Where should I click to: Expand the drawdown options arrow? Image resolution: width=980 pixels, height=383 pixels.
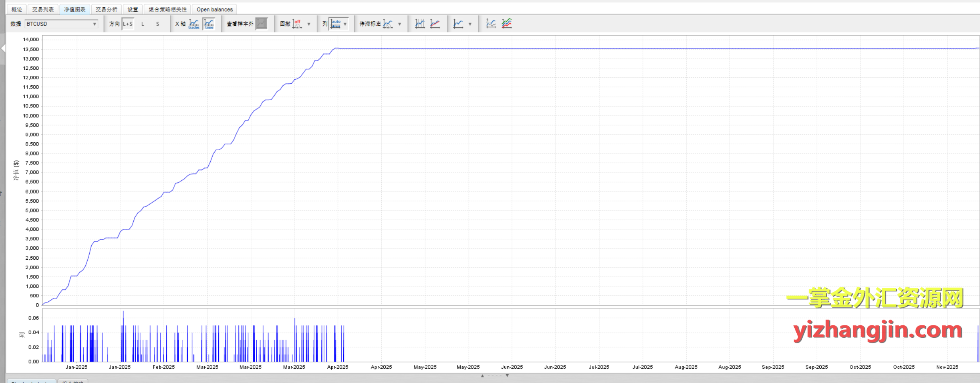(309, 24)
